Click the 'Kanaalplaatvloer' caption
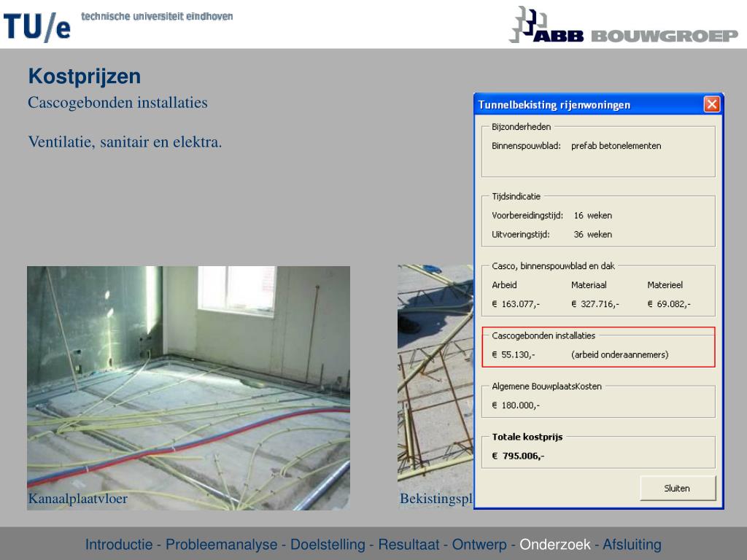Screen dimensions: 747x560 point(77,499)
